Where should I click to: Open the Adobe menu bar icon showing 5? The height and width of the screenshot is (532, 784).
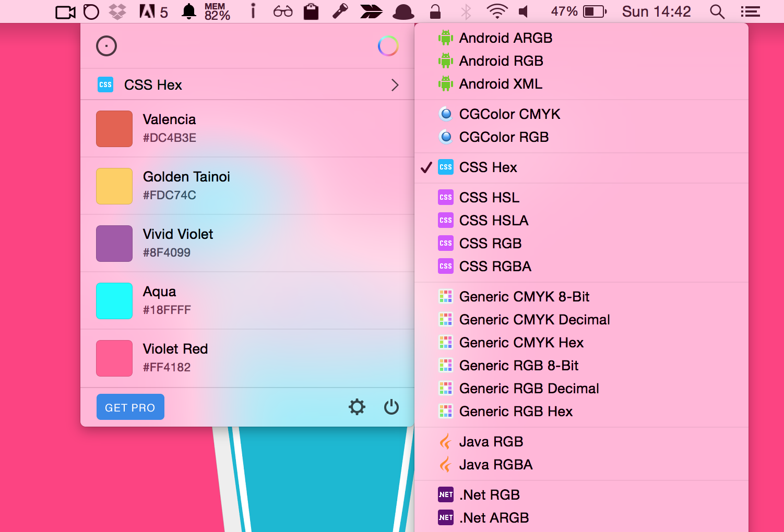click(153, 11)
